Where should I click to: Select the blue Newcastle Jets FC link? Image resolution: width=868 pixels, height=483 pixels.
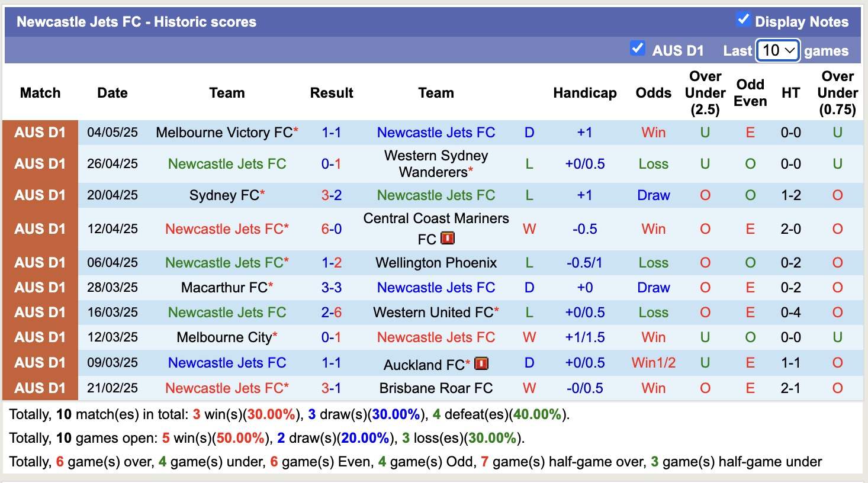[x=436, y=133]
